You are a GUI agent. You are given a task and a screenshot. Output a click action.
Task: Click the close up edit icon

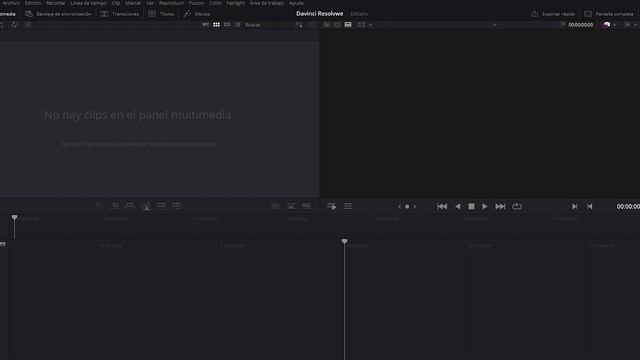pyautogui.click(x=146, y=206)
